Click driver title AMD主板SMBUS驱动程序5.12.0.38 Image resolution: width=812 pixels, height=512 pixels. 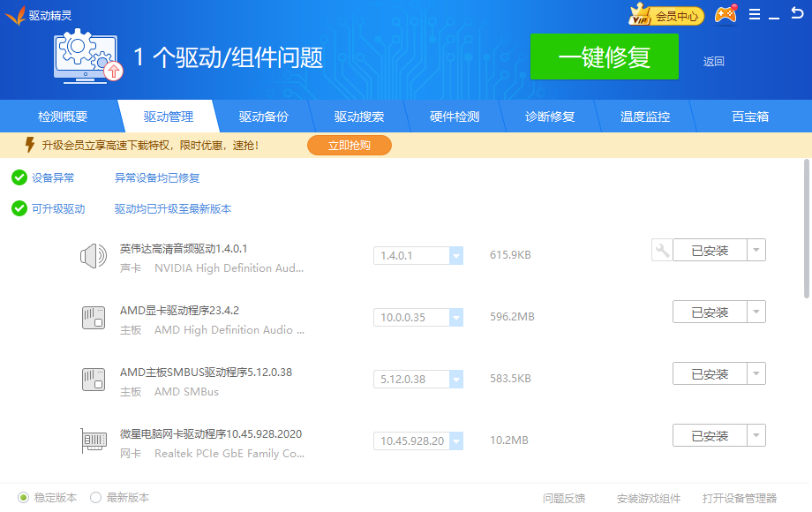[207, 372]
